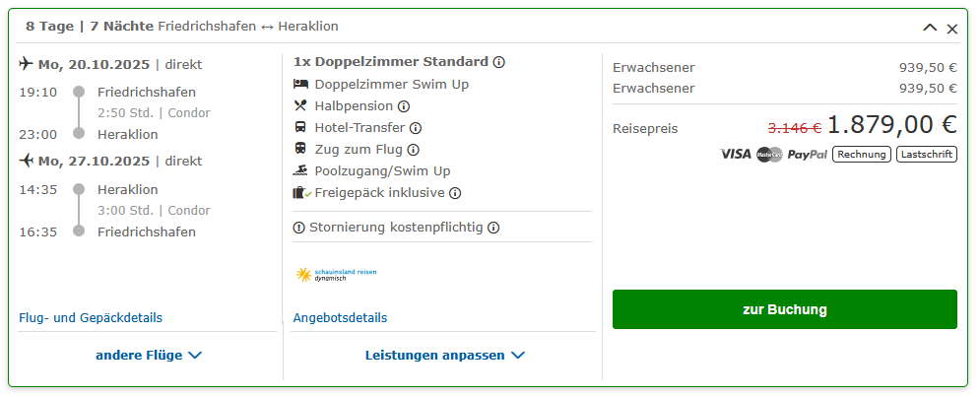The width and height of the screenshot is (980, 397).
Task: Collapse offer panel with up chevron
Action: [930, 28]
